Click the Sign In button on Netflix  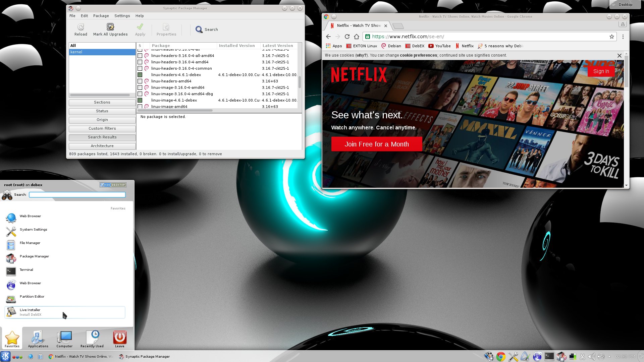click(x=601, y=71)
